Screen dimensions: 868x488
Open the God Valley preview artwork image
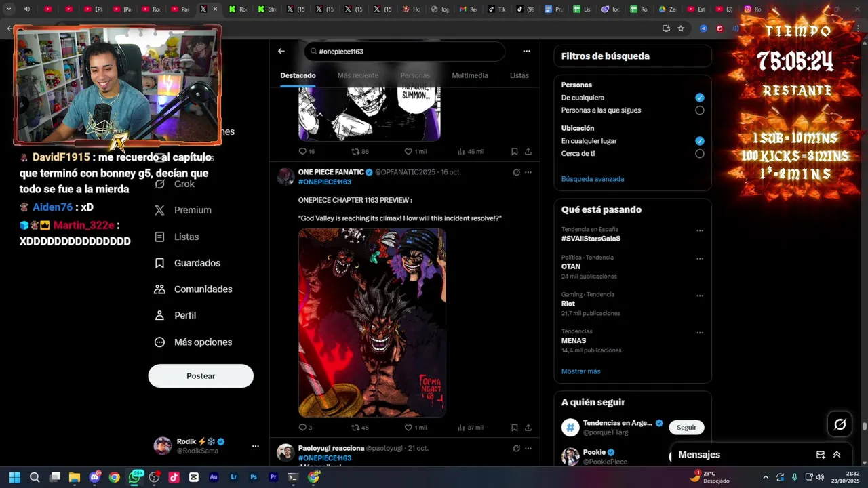pos(372,323)
